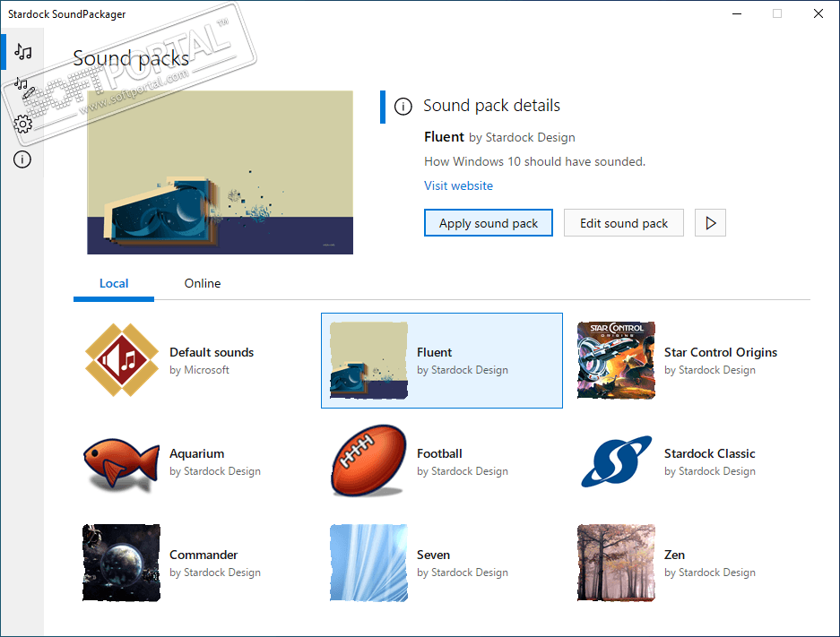
Task: Choose the Stardock Classic logo icon
Action: click(617, 461)
